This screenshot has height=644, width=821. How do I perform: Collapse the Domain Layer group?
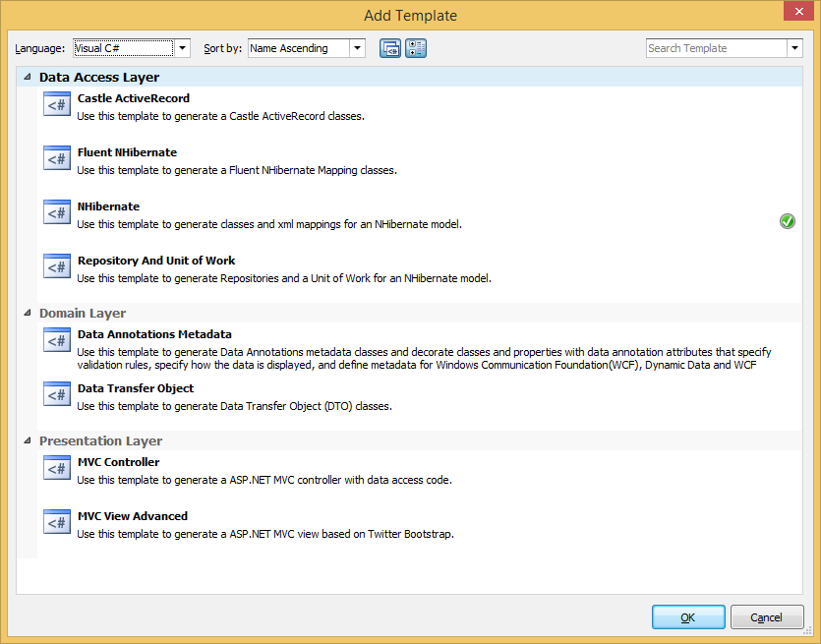(x=28, y=313)
